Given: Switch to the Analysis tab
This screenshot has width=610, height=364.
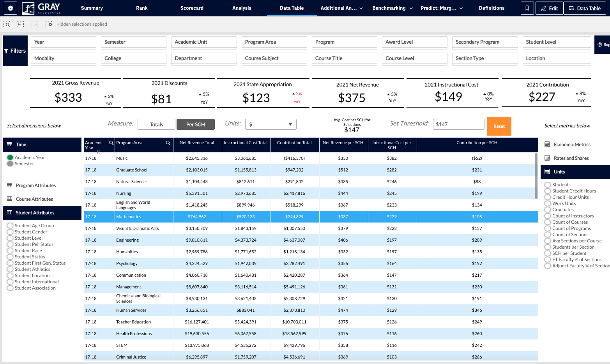Looking at the screenshot, I should click(242, 8).
